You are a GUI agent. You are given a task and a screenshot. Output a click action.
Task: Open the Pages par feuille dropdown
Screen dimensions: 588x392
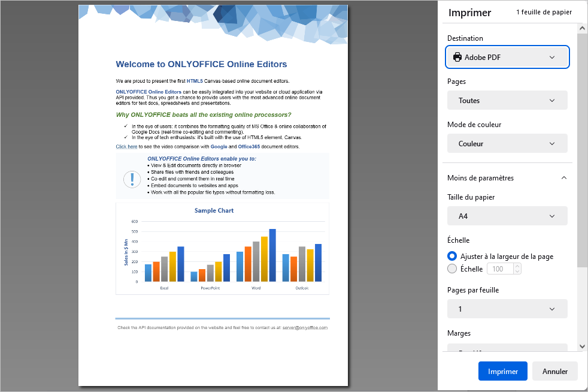pyautogui.click(x=507, y=309)
